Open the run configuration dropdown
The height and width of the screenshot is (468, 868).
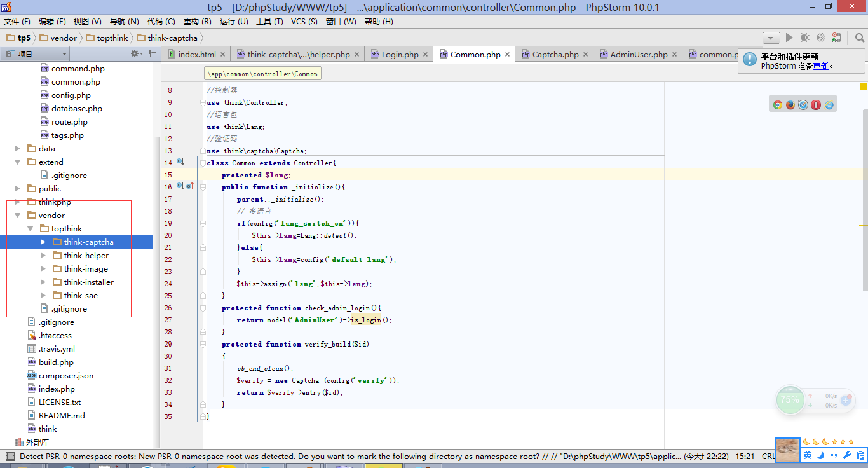pyautogui.click(x=771, y=38)
